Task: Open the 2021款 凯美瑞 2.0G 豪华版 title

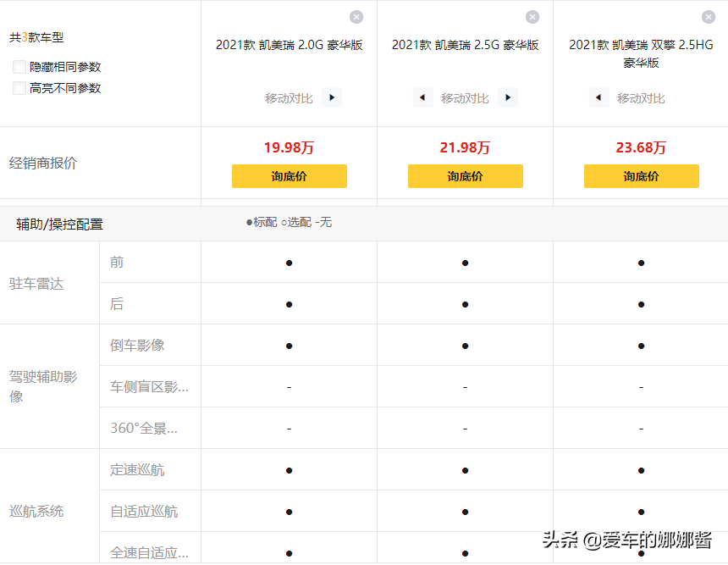Action: pyautogui.click(x=290, y=45)
